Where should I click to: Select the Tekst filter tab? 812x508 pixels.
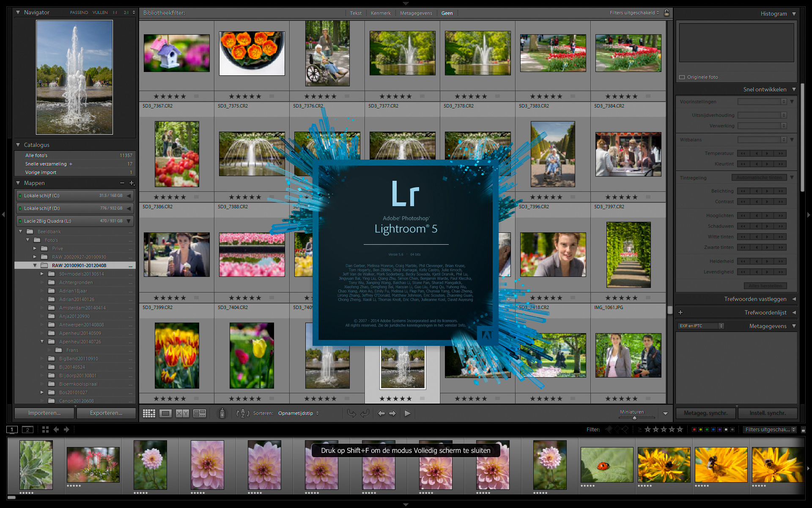point(356,13)
